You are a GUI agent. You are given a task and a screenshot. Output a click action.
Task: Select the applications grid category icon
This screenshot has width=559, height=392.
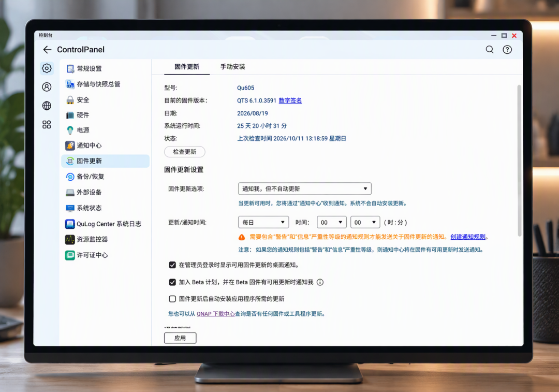pos(47,124)
